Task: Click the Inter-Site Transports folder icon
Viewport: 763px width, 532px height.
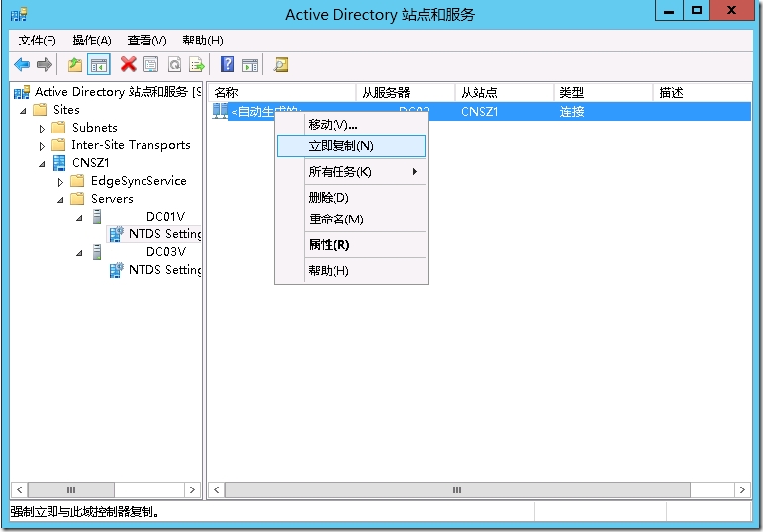Action: coord(58,145)
